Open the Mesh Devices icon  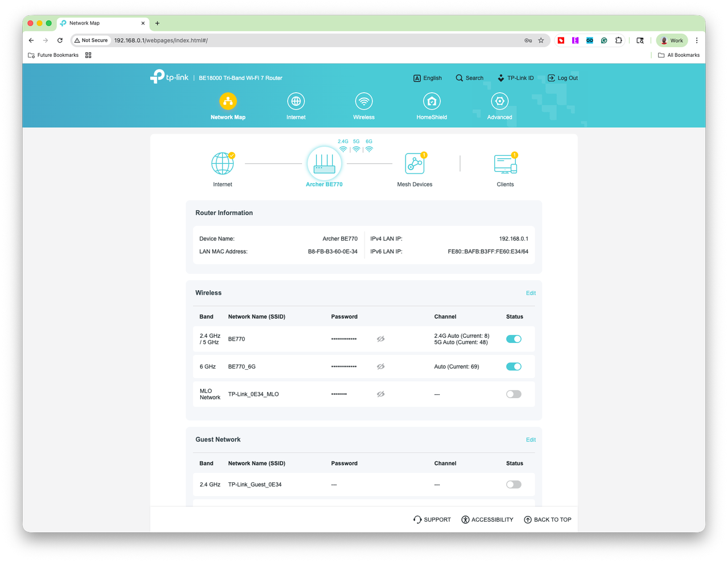point(415,164)
